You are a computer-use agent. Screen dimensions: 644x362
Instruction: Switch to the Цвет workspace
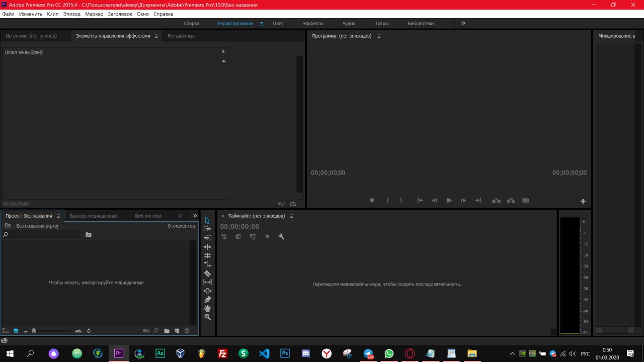click(278, 24)
